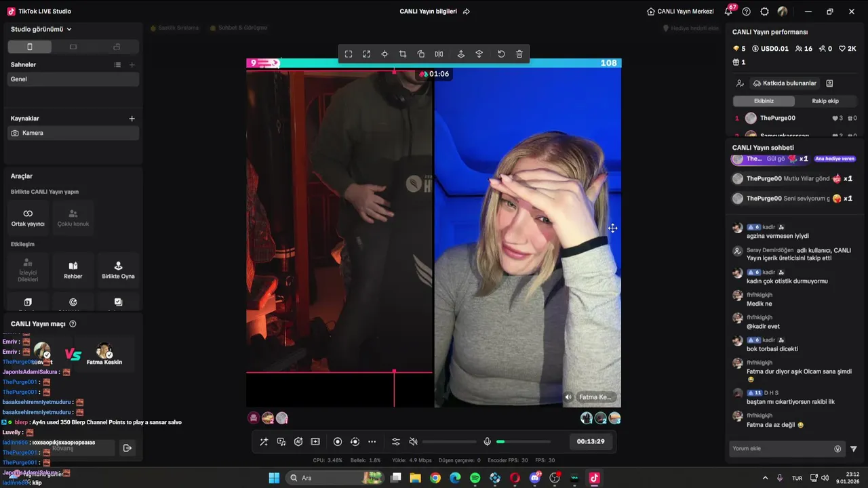The height and width of the screenshot is (488, 868).
Task: Click the Fatma Ke... mute label on preview
Action: click(589, 397)
